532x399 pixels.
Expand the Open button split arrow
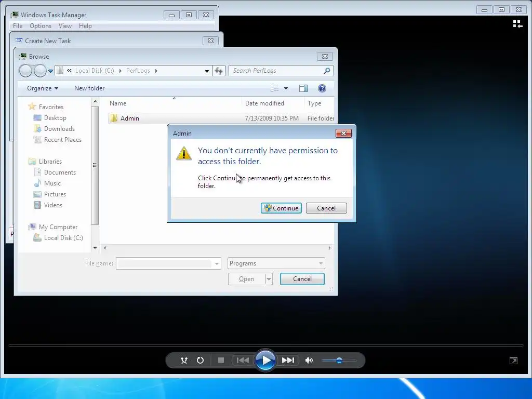tap(269, 279)
